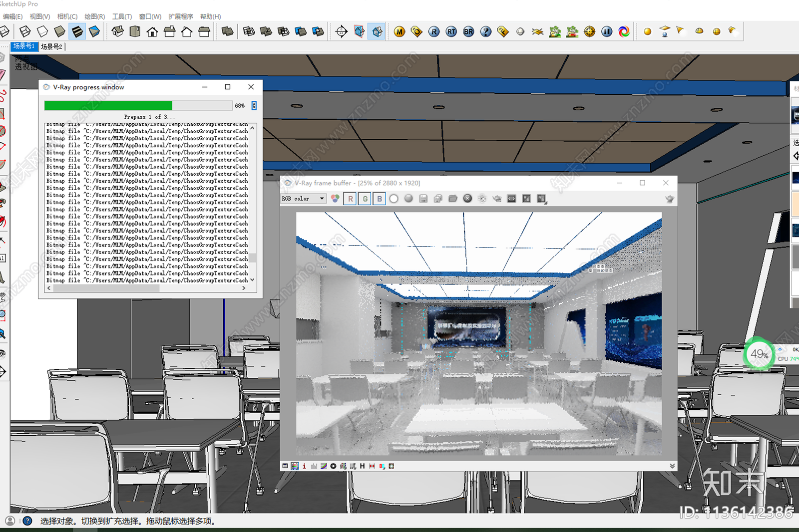This screenshot has width=799, height=532.
Task: Toggle Display Section Planes
Action: coord(360,31)
